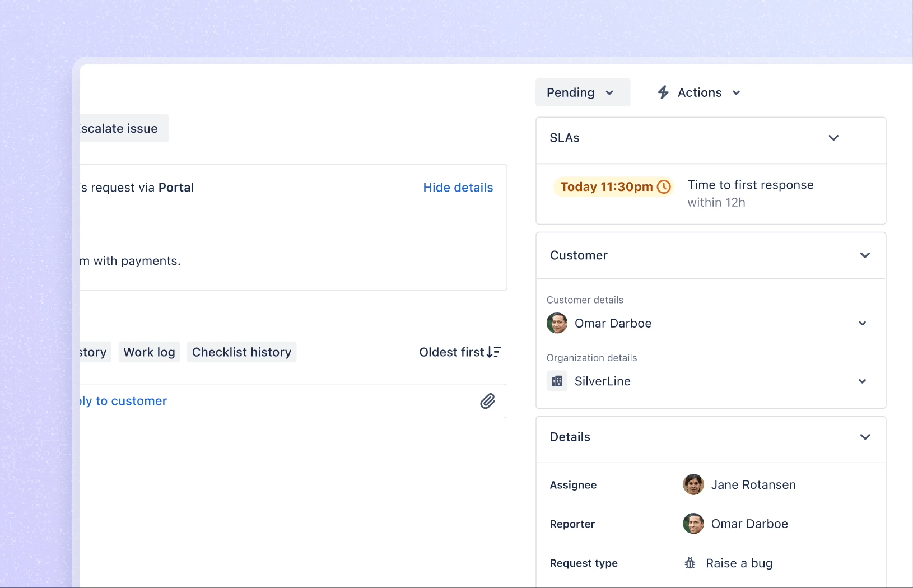Expand SilverLine organization details
913x588 pixels.
tap(861, 381)
